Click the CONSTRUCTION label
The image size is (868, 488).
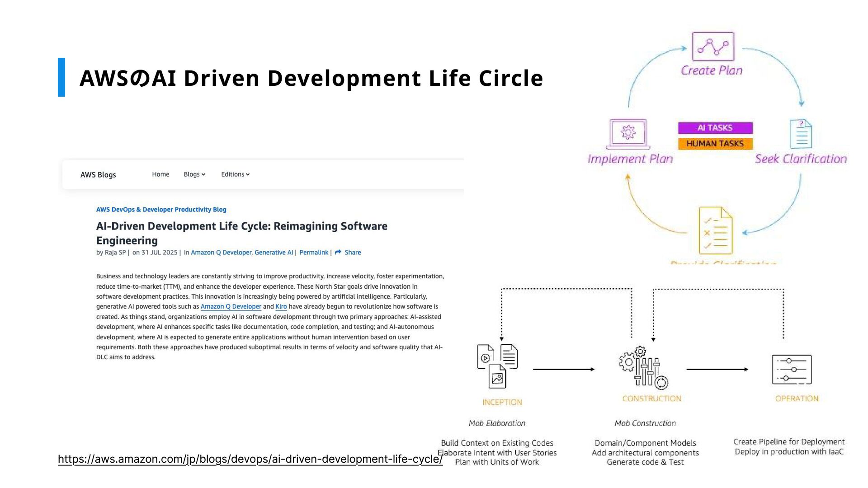(652, 399)
